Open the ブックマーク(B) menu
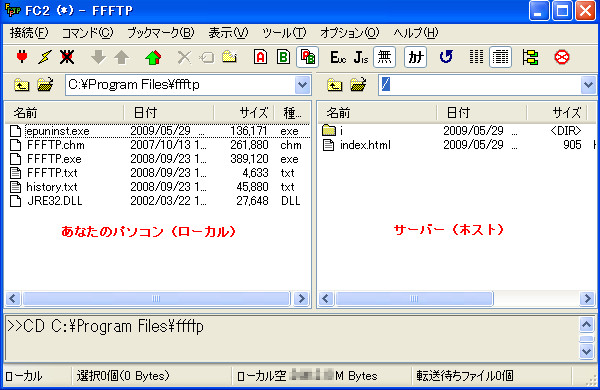This screenshot has width=600, height=390. (161, 33)
